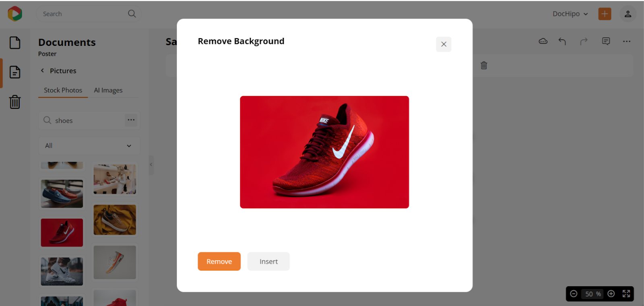
Task: Open the more options ellipsis in editor toolbar
Action: pos(627,41)
